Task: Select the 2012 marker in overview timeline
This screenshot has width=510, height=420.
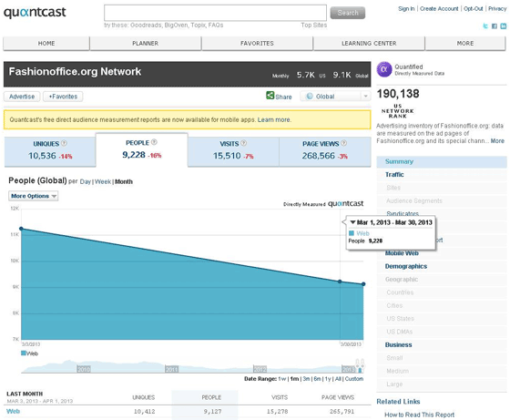Action: point(260,369)
